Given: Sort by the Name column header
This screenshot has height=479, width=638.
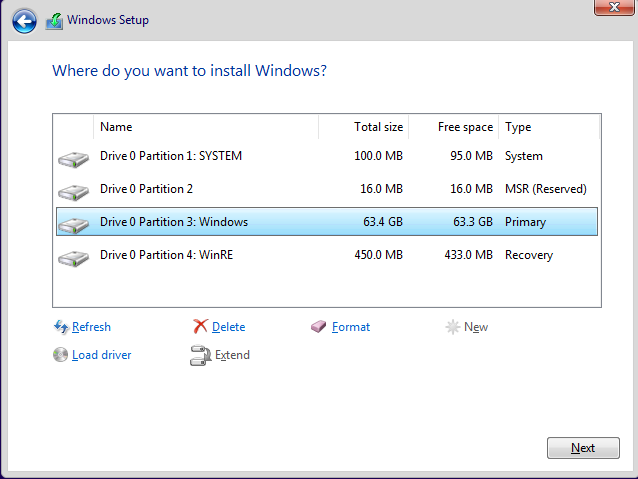Looking at the screenshot, I should pyautogui.click(x=205, y=127).
